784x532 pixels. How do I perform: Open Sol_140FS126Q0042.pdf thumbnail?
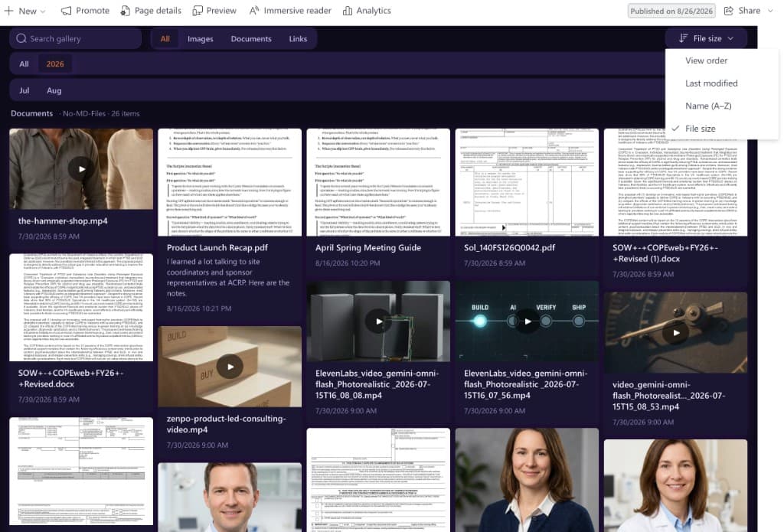point(527,182)
